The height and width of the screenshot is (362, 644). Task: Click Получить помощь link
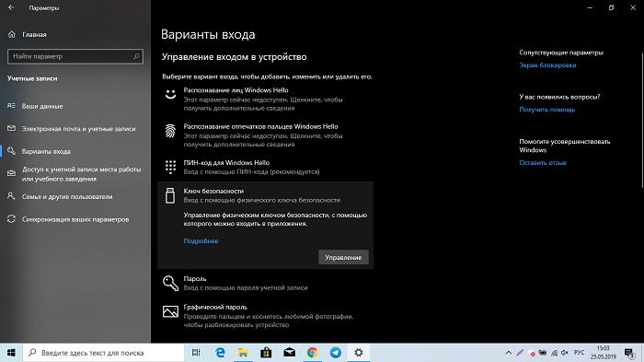click(547, 110)
